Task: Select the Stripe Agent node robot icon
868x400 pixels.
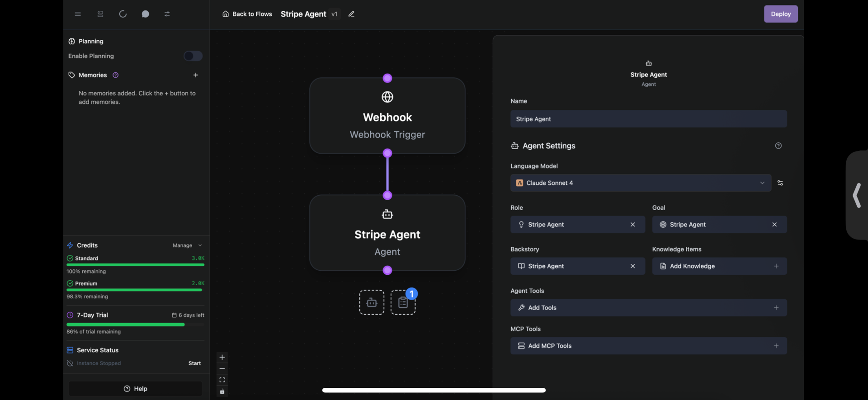Action: (387, 214)
